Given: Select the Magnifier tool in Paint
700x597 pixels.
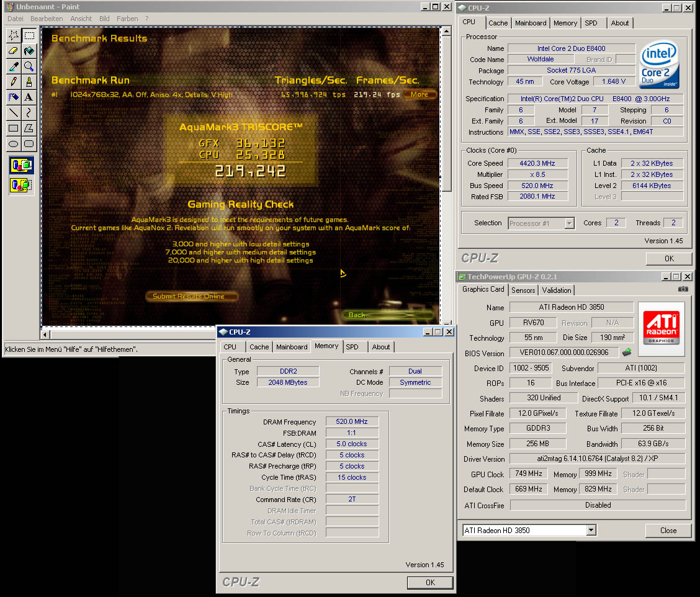Looking at the screenshot, I should [x=29, y=66].
